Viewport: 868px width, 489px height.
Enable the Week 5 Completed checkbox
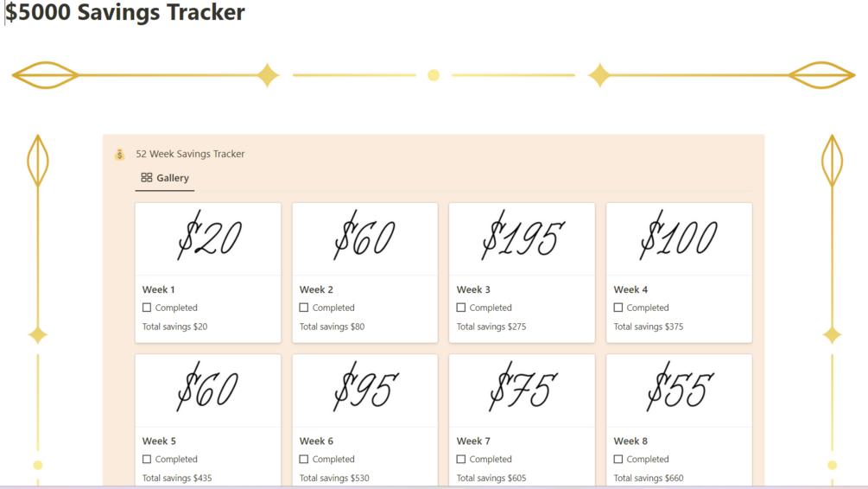147,460
